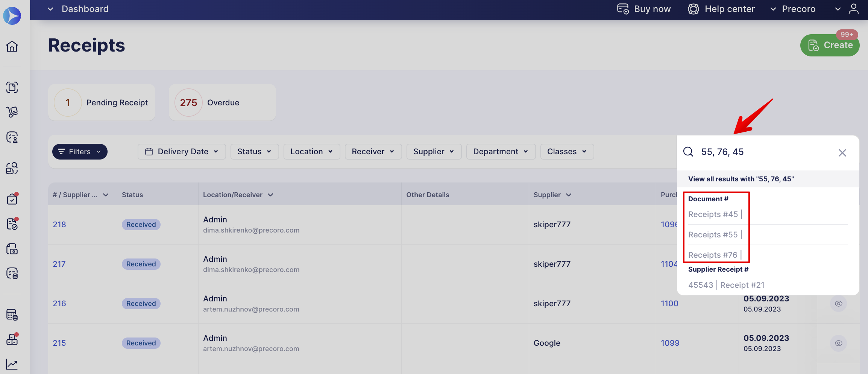
Task: Click the user profile icon
Action: click(854, 9)
